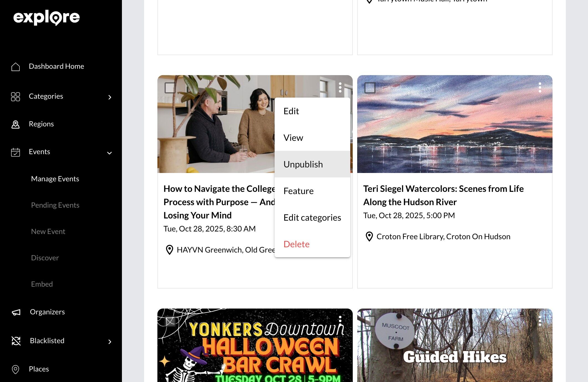Expand the Categories submenu chevron
The height and width of the screenshot is (382, 588).
(110, 97)
